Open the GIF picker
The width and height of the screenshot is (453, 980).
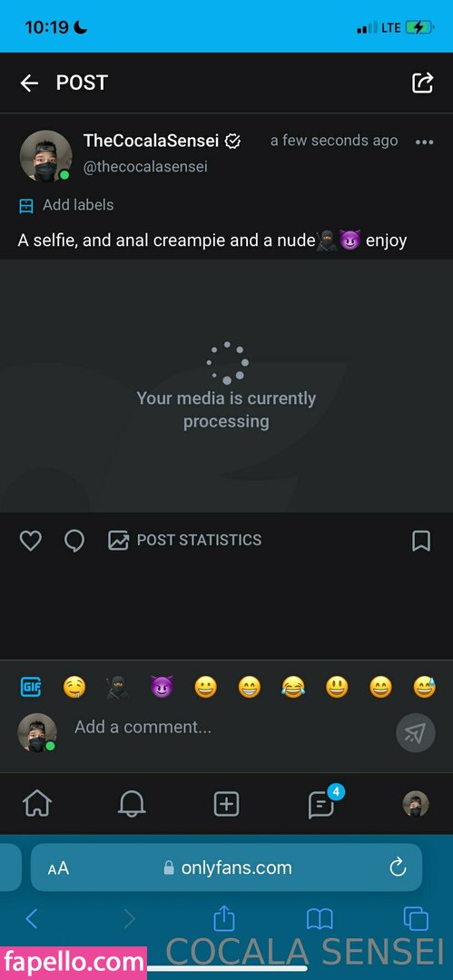[31, 688]
